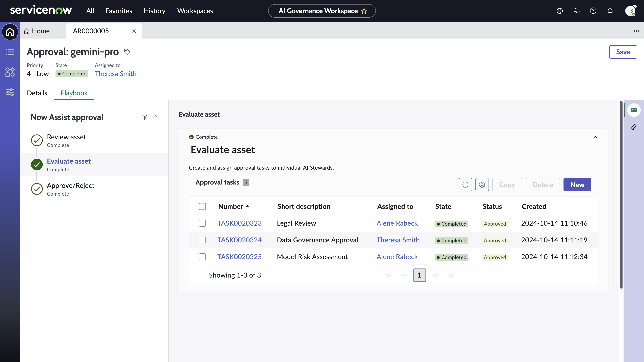Check the TASK0020323 row checkbox
Screen dimensions: 644x362
click(202, 223)
